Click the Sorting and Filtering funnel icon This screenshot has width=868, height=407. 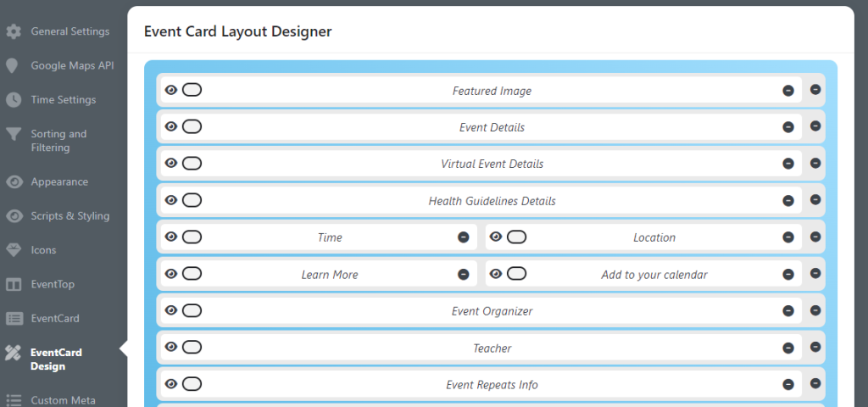pos(14,134)
